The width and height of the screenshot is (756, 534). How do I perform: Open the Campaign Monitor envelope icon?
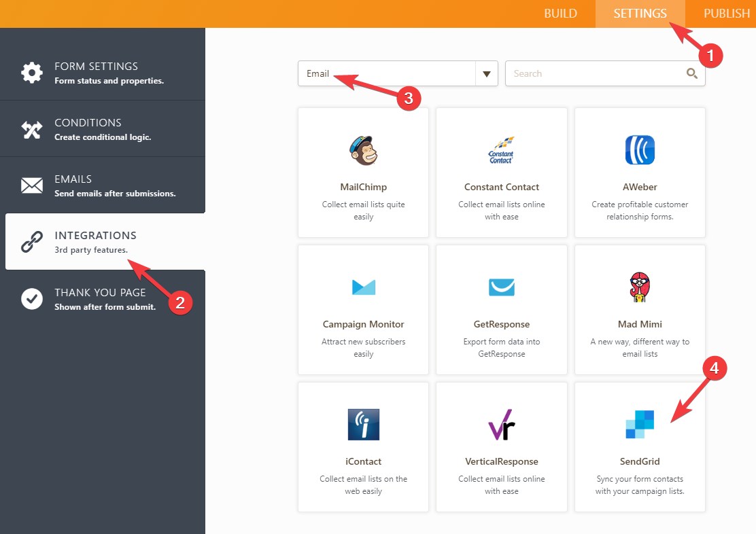363,287
